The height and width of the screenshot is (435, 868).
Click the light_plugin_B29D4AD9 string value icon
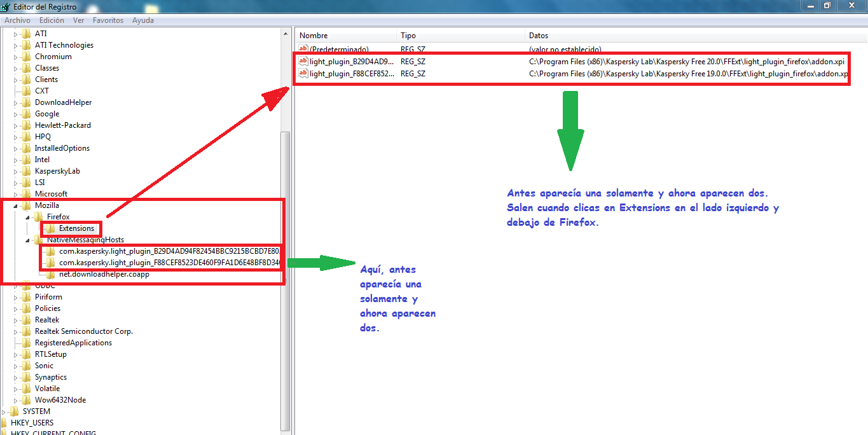[x=303, y=62]
